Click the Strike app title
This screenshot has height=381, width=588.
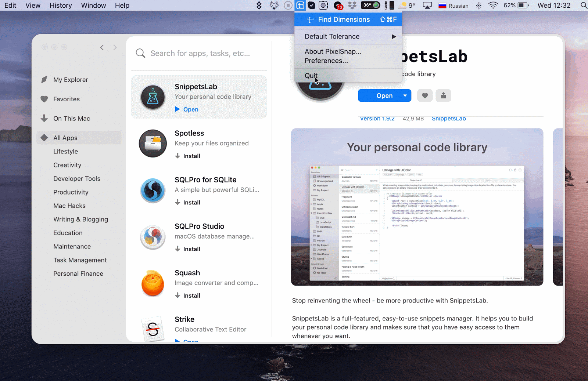tap(184, 319)
